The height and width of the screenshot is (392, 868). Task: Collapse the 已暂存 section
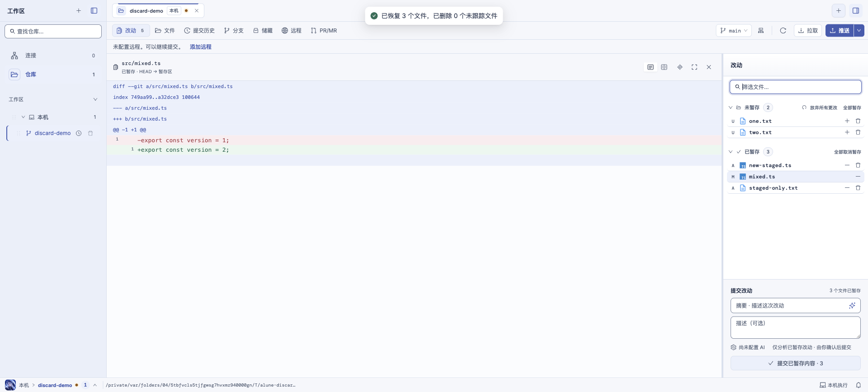click(x=731, y=152)
